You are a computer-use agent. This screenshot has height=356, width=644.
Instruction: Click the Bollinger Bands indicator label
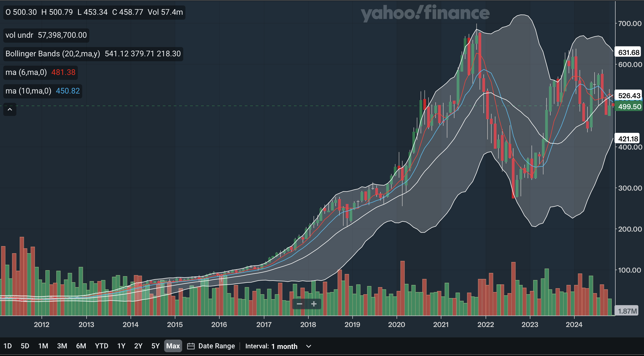click(x=53, y=54)
